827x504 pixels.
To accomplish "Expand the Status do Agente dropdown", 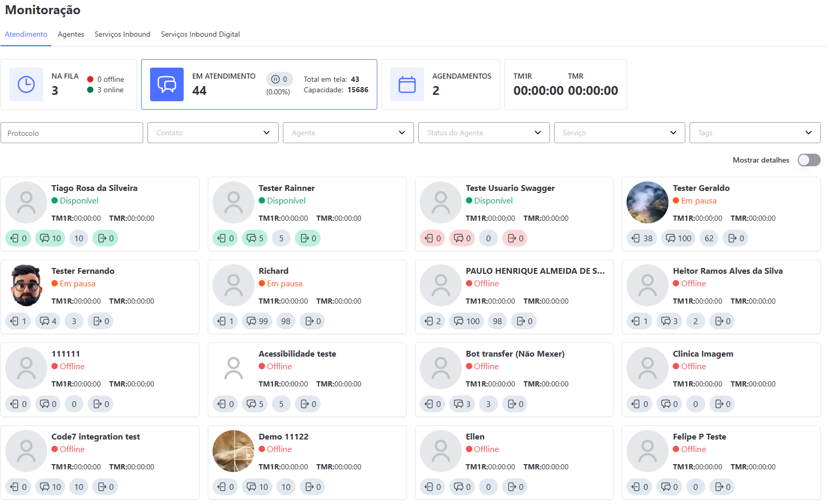I will coord(483,133).
